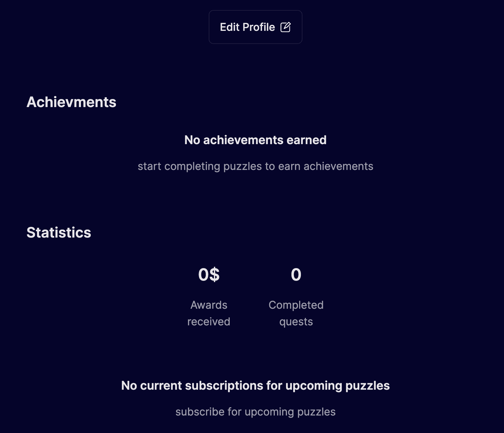504x433 pixels.
Task: Click the upcoming puzzles subscription prompt
Action: [256, 412]
